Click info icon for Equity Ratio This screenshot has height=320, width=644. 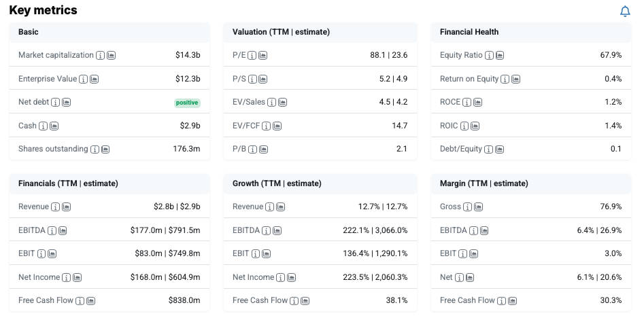pos(489,55)
